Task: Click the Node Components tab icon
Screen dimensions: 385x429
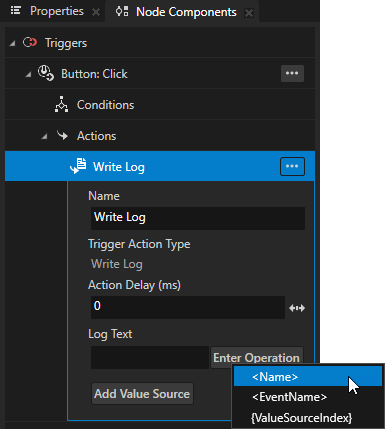Action: pyautogui.click(x=122, y=11)
